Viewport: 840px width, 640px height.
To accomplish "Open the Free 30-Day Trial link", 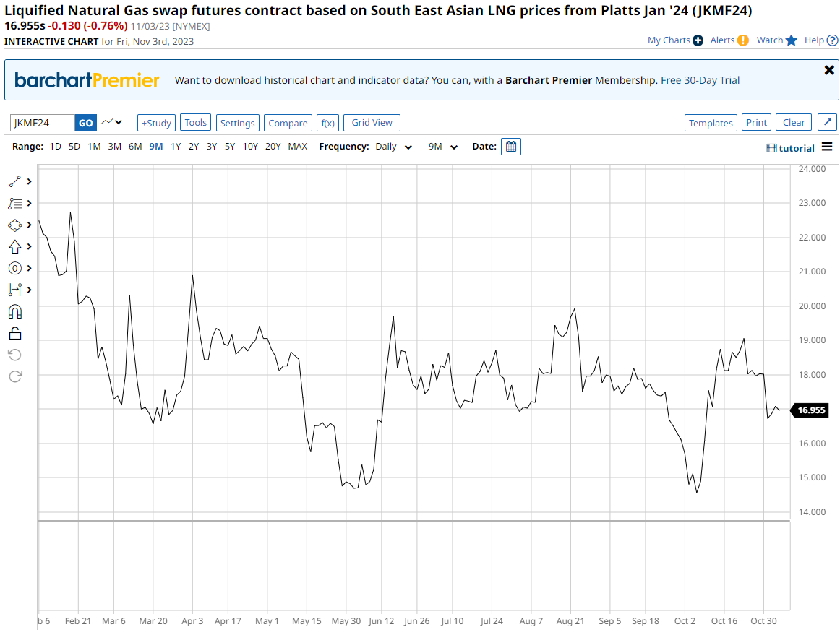I will click(700, 80).
